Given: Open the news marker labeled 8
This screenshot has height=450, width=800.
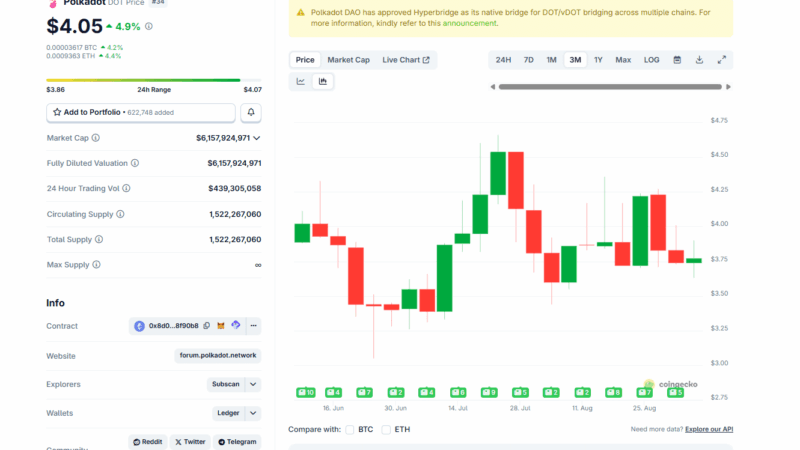Looking at the screenshot, I should point(613,392).
